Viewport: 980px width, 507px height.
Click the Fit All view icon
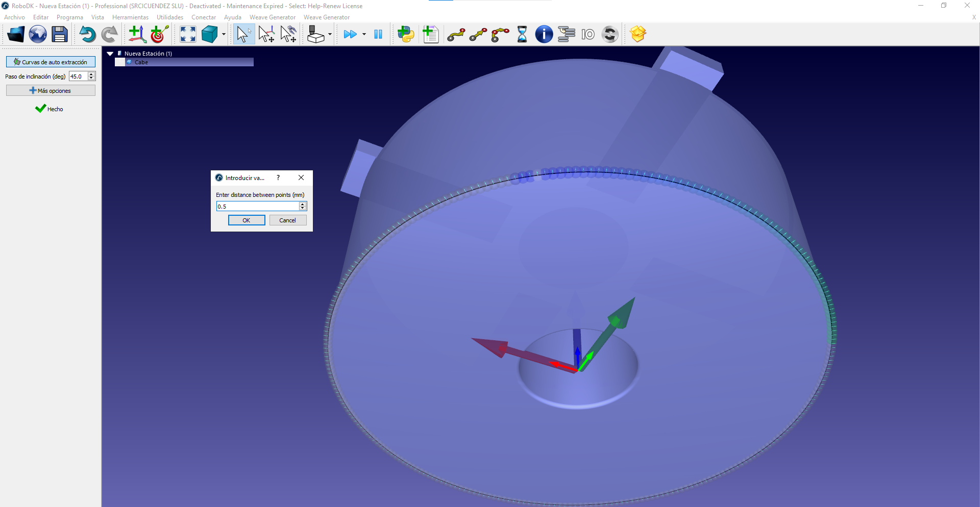click(x=187, y=35)
